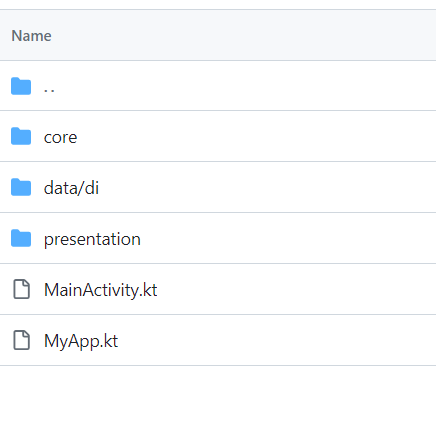Select the data/di row's empty area
Screen dimensions: 436x426
[x=267, y=187]
